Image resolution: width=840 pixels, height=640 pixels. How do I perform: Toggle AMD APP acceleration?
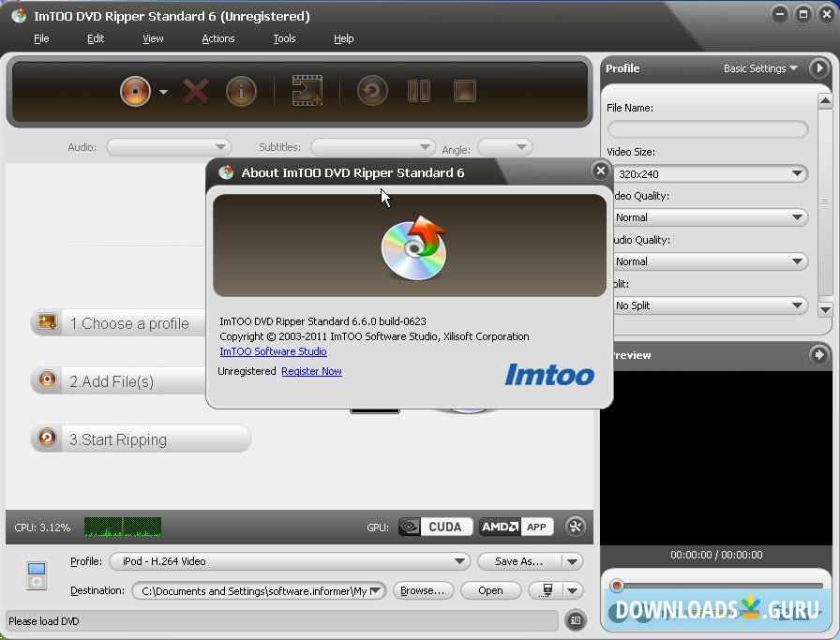[x=516, y=527]
